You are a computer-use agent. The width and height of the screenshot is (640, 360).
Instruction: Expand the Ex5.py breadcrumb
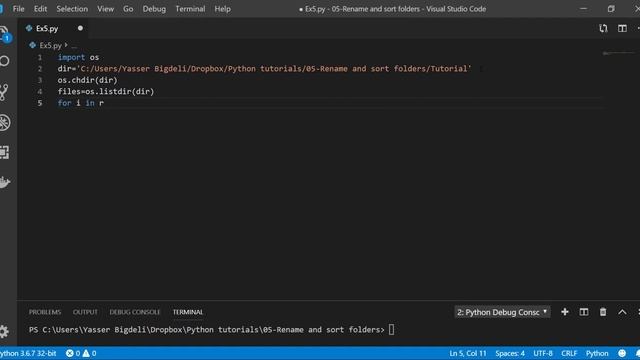pyautogui.click(x=66, y=45)
